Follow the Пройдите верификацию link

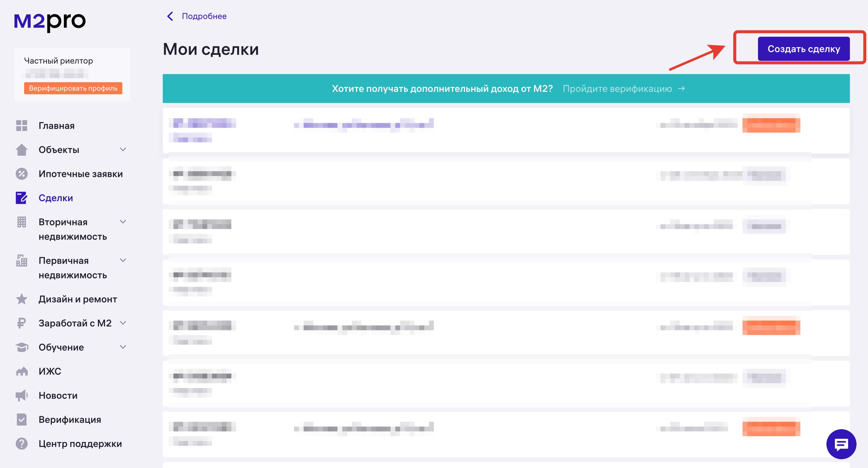point(617,89)
